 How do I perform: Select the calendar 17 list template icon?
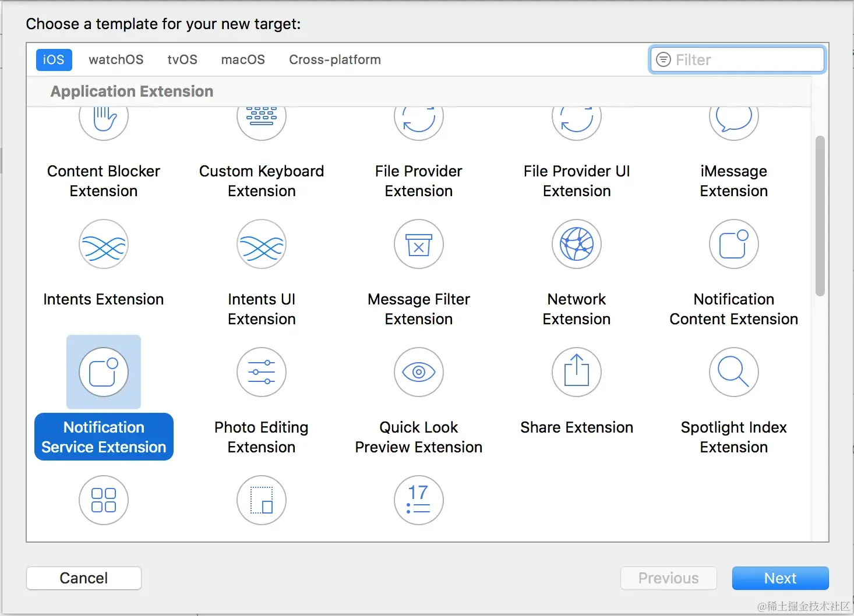419,500
